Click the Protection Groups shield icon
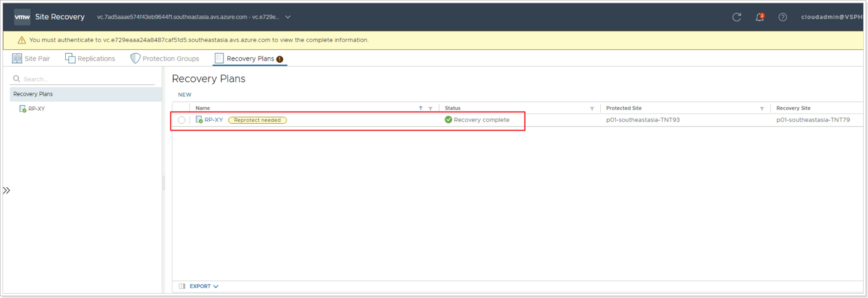The image size is (868, 298). (x=135, y=58)
